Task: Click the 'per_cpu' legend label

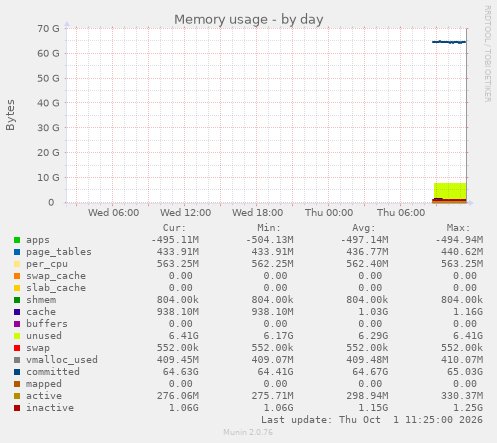Action: tap(47, 264)
